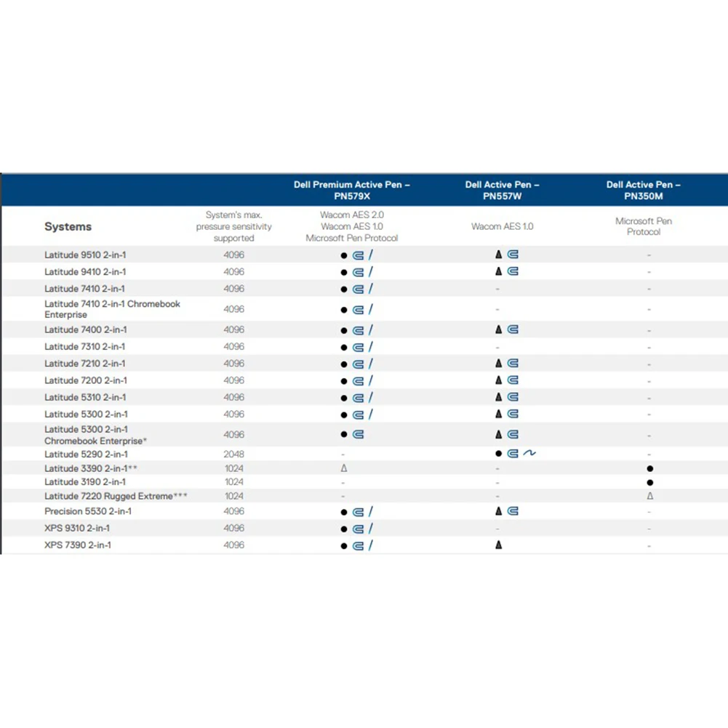
Task: Click the 'Latitude 7200 2-in-1' system name
Action: [x=86, y=380]
